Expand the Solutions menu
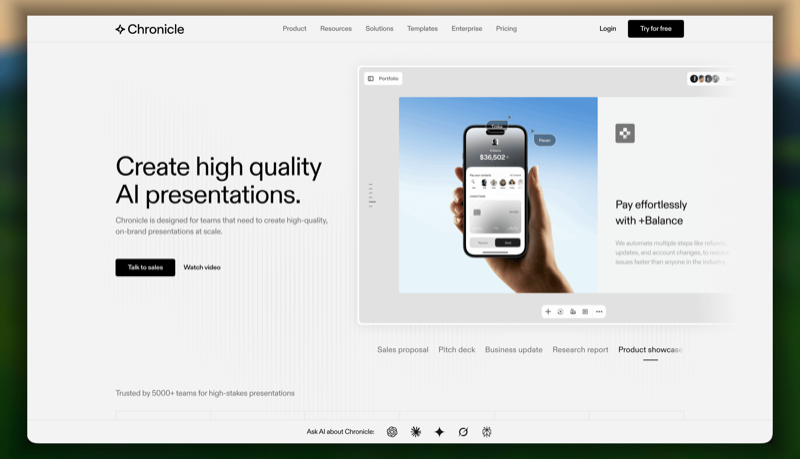This screenshot has height=459, width=800. 379,29
